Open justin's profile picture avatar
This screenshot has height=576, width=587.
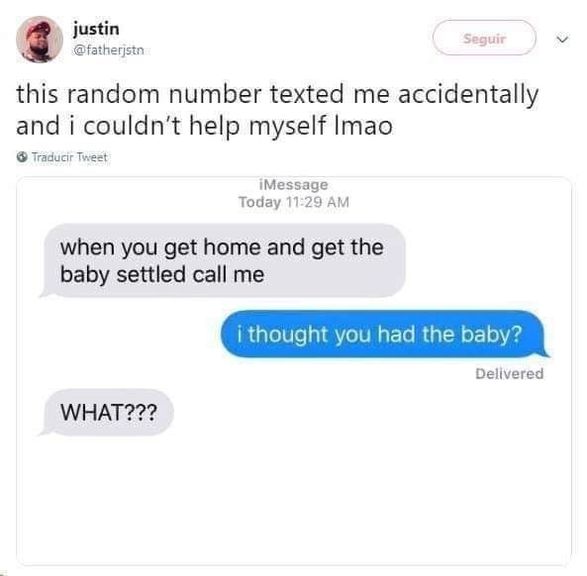[39, 39]
